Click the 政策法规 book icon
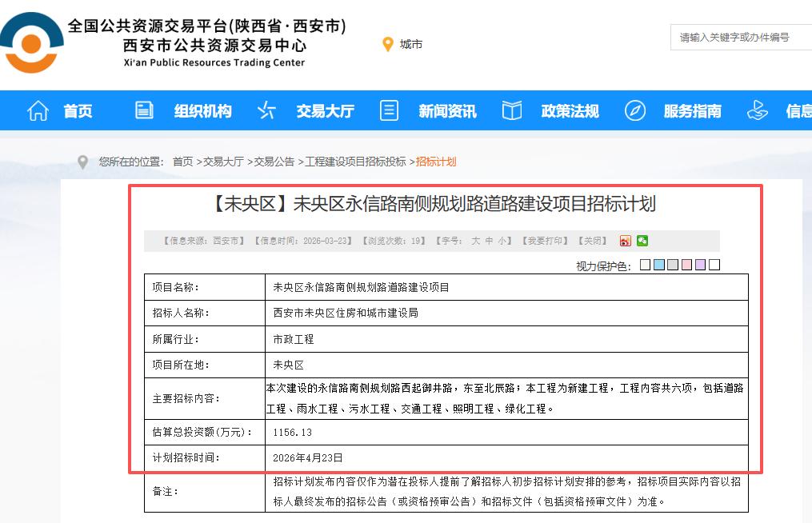The width and height of the screenshot is (812, 523). [511, 110]
